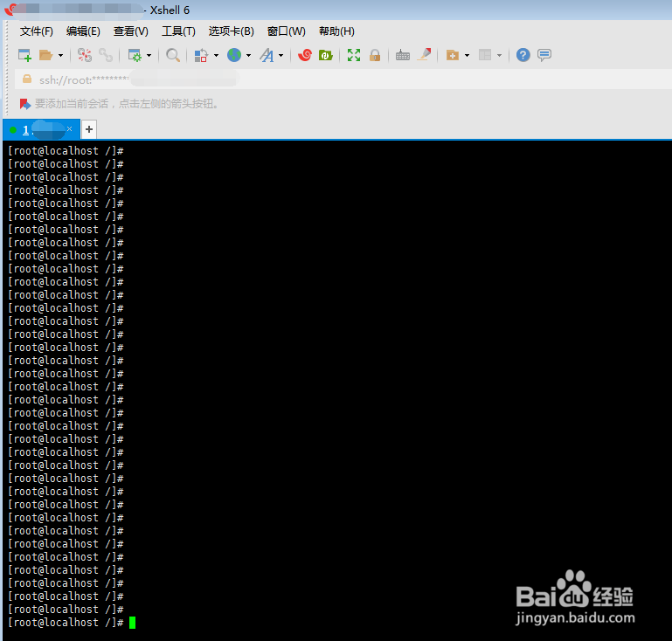Click the address bar lock icon

pos(27,79)
